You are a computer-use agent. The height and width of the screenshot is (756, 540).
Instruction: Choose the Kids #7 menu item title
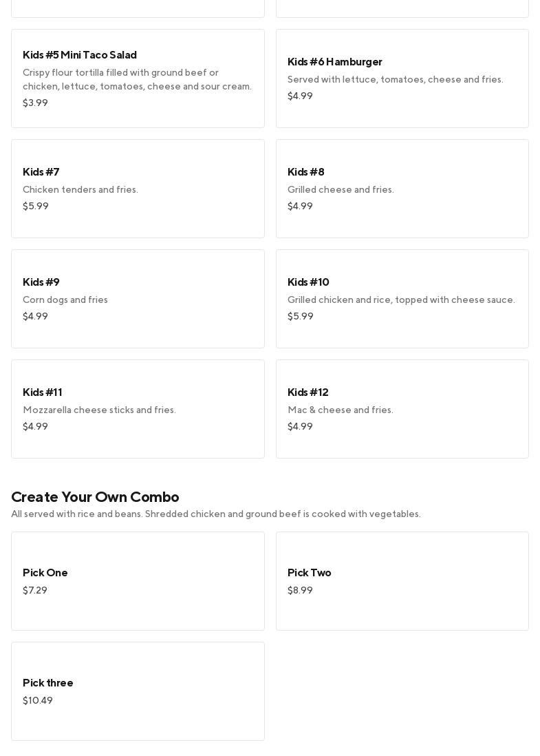[x=41, y=172]
